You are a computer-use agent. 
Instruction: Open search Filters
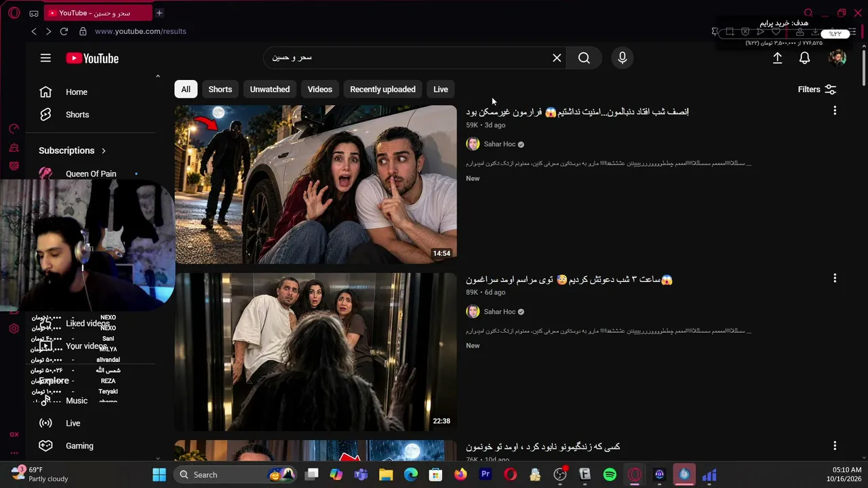pyautogui.click(x=817, y=89)
